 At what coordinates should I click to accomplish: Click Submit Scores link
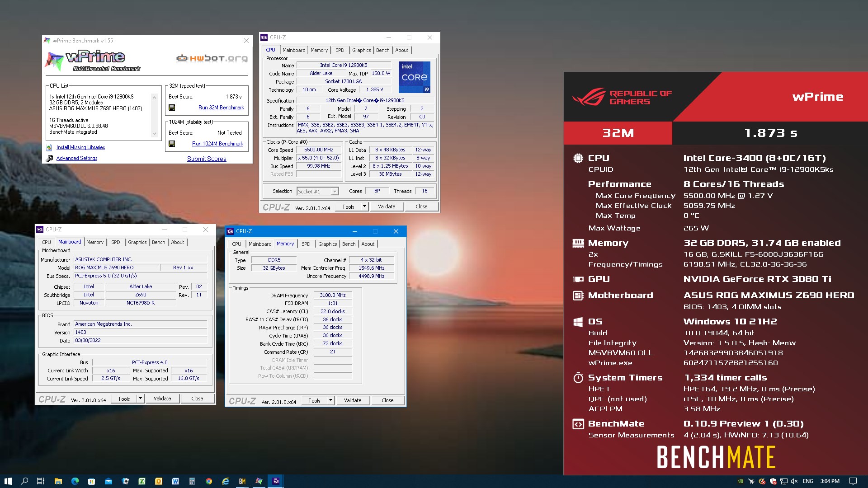pyautogui.click(x=207, y=159)
